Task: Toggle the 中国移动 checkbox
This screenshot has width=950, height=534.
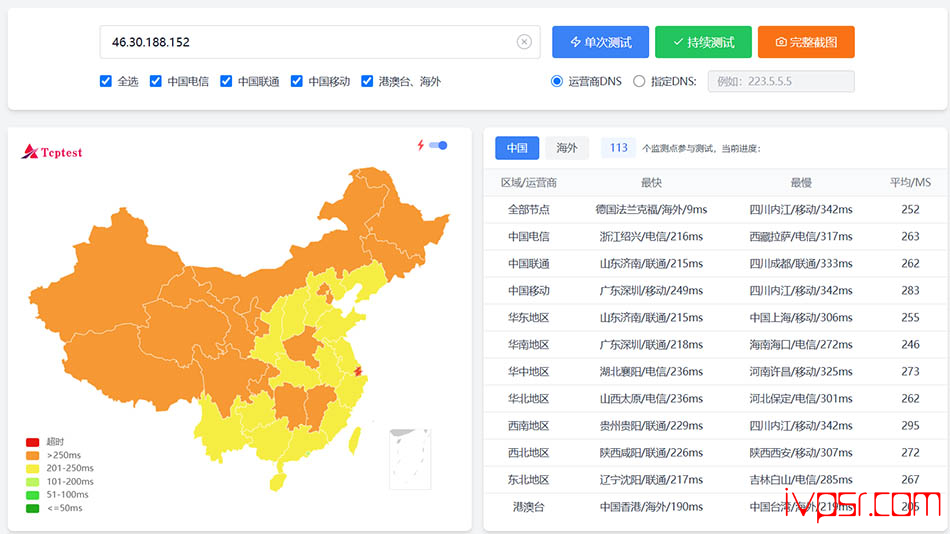Action: point(296,81)
